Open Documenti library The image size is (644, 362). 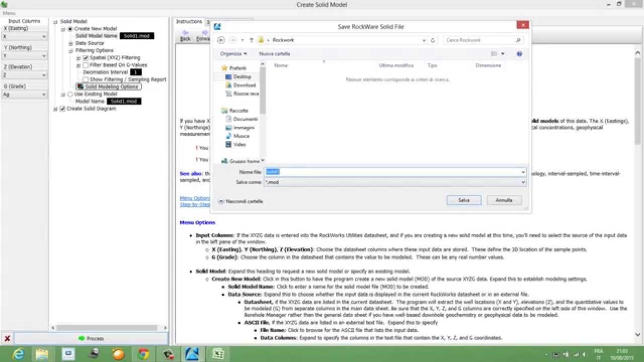(242, 119)
